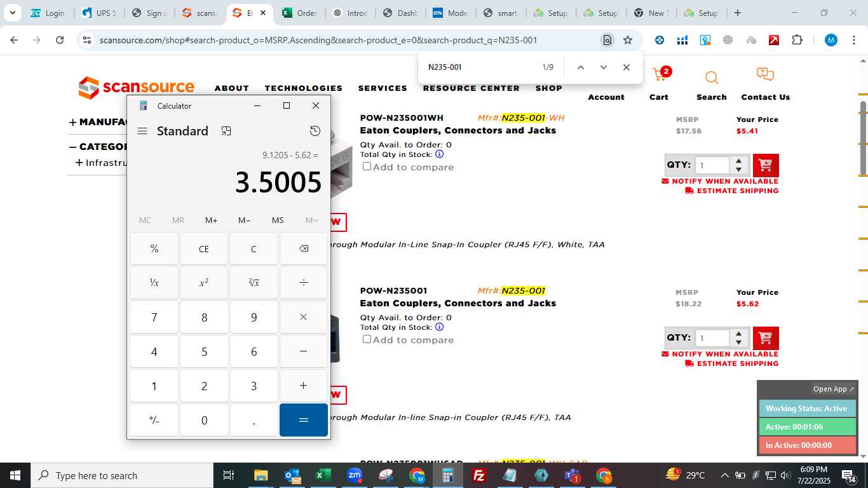Viewport: 868px width, 488px height.
Task: Switch to the UPS browser tab
Action: click(98, 13)
